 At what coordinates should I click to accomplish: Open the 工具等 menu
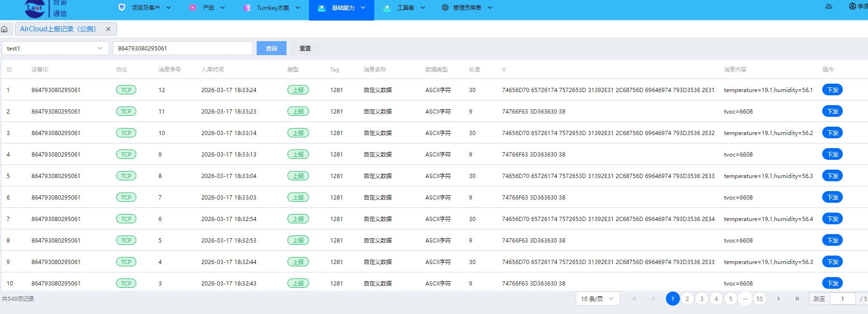(x=405, y=7)
